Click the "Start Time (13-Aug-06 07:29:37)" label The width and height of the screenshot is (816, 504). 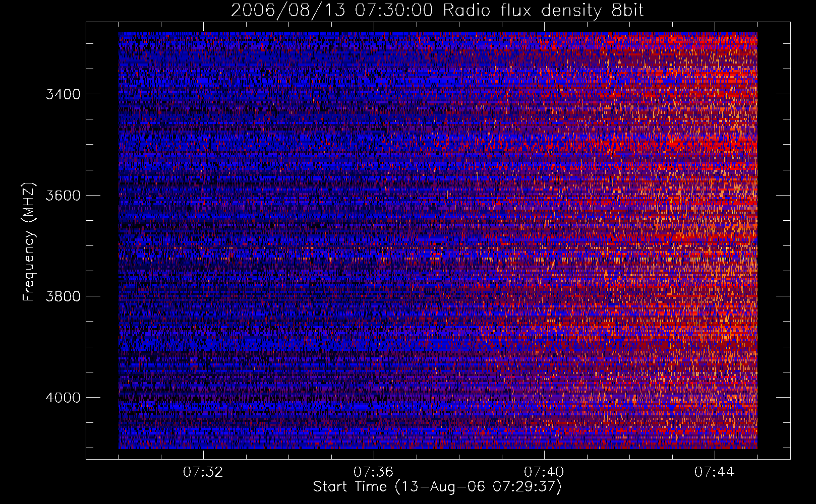(437, 487)
